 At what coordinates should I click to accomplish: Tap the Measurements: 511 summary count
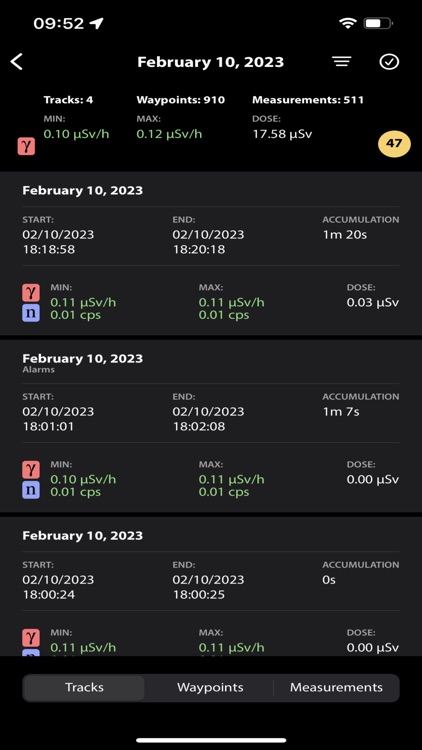[308, 100]
